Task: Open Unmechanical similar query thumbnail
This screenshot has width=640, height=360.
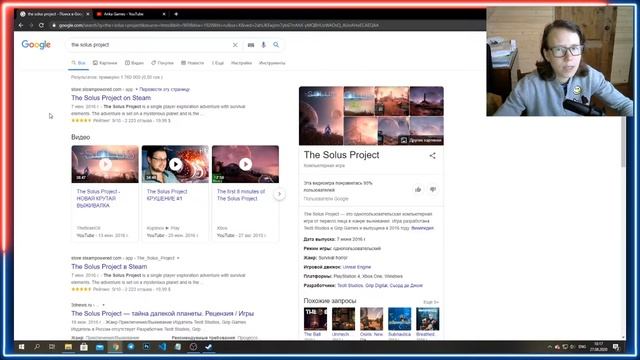Action: 343,319
